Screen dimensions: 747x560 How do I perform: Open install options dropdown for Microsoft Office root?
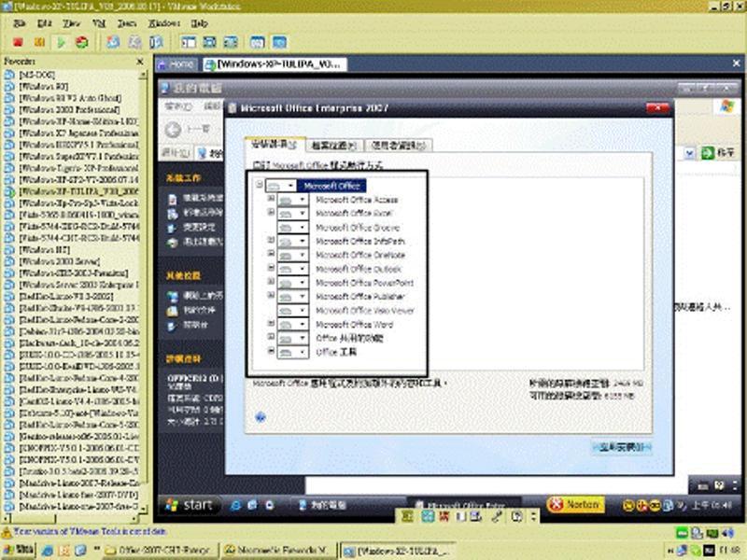tap(281, 185)
